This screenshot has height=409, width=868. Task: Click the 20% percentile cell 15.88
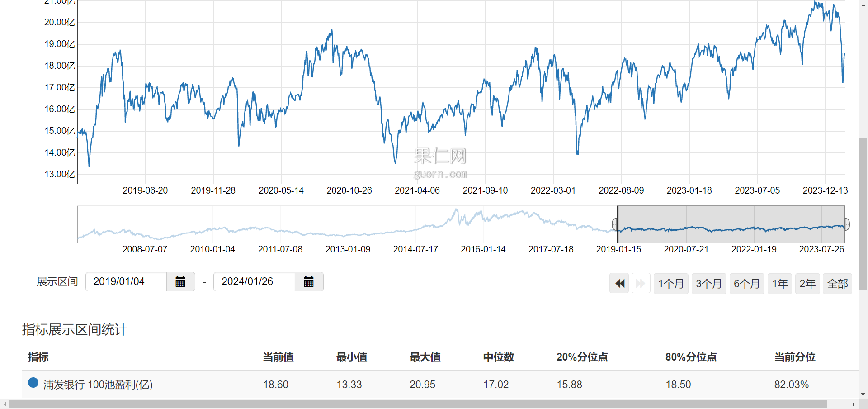click(570, 385)
